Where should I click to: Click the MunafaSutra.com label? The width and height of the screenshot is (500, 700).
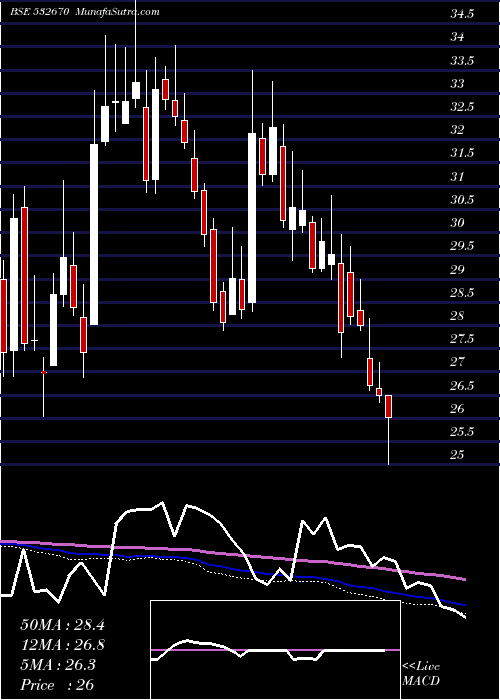118,12
